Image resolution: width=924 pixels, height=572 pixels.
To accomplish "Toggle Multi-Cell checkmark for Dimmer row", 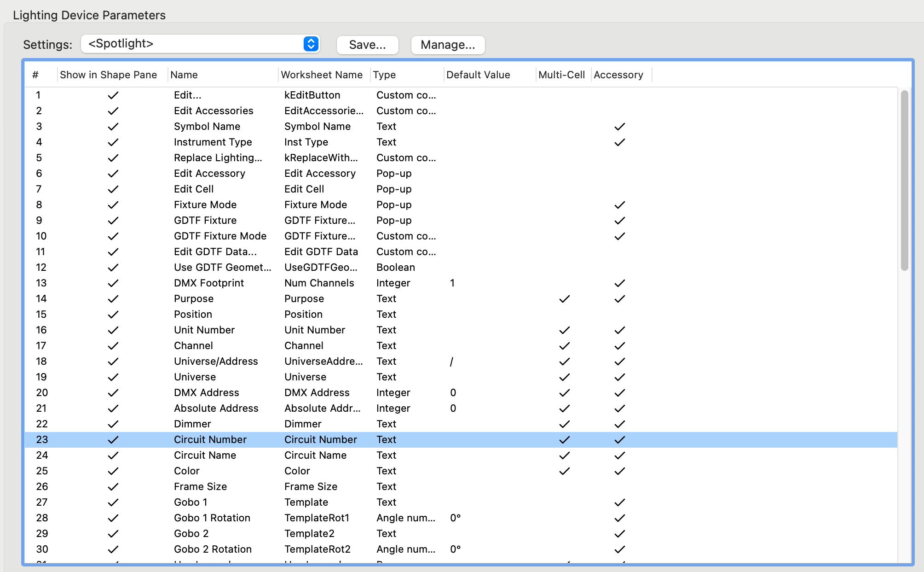I will tap(564, 424).
